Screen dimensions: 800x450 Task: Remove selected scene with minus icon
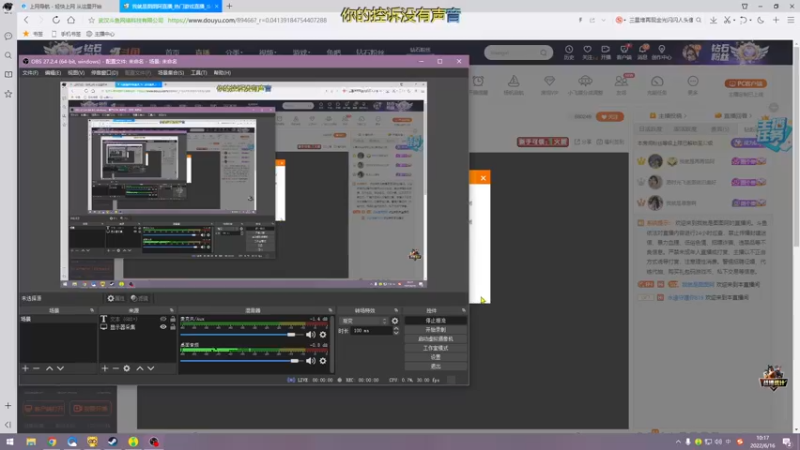point(36,368)
